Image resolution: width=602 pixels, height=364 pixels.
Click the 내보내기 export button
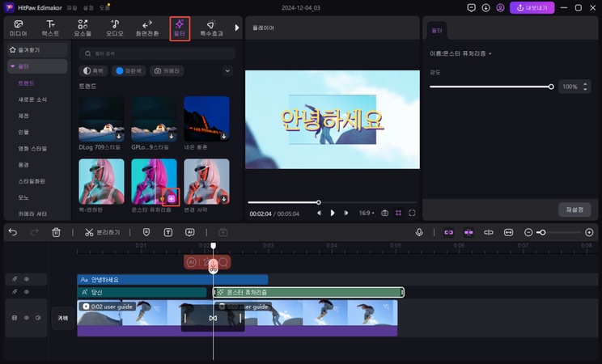[532, 7]
